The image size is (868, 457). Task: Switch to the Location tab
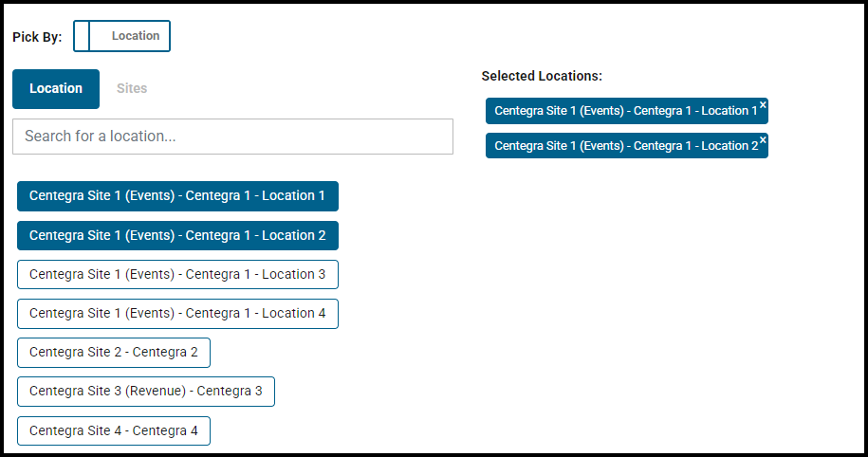(x=56, y=89)
